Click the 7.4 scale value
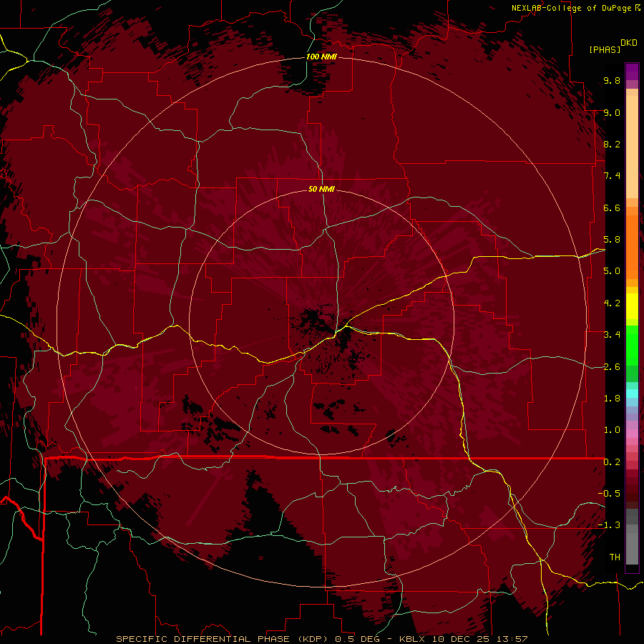 (612, 176)
